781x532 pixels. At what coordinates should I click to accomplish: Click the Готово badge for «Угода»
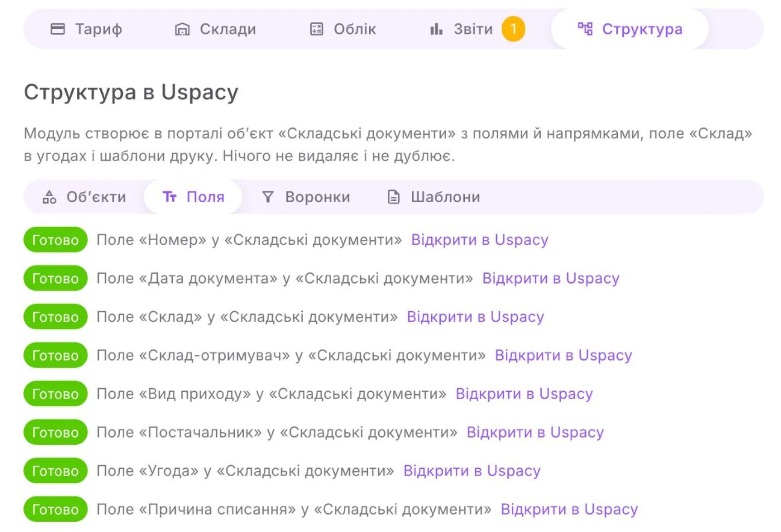[55, 471]
